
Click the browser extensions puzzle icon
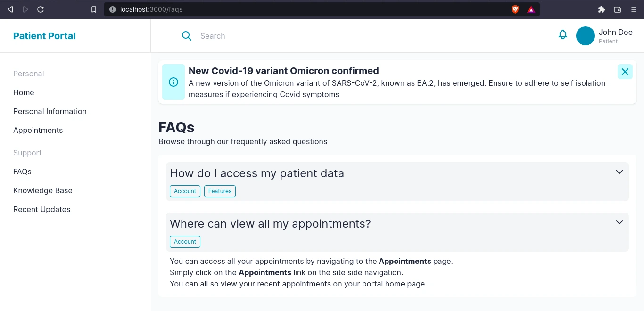click(x=601, y=9)
